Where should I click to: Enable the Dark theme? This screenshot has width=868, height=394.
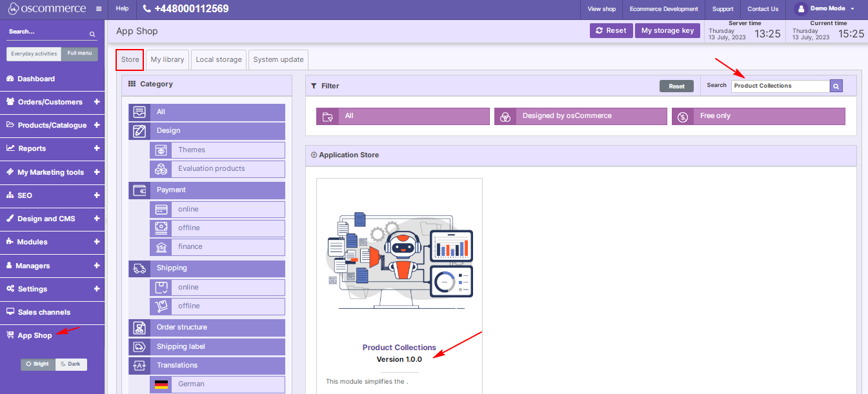pos(71,364)
